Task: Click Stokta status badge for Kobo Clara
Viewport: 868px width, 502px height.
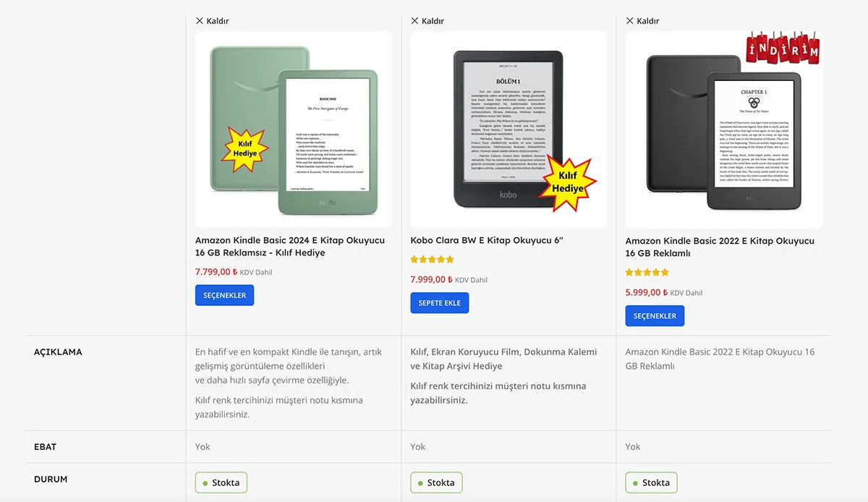Action: 436,482
